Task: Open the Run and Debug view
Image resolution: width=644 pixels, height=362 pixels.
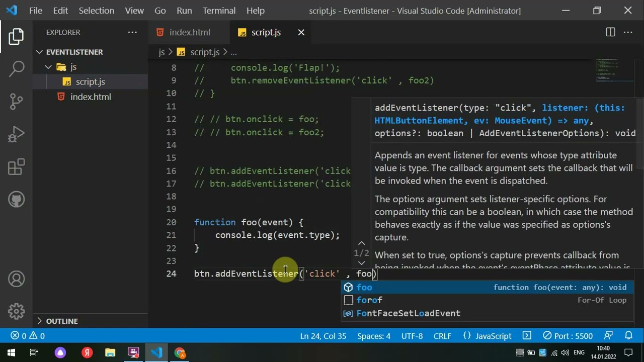Action: click(x=16, y=134)
